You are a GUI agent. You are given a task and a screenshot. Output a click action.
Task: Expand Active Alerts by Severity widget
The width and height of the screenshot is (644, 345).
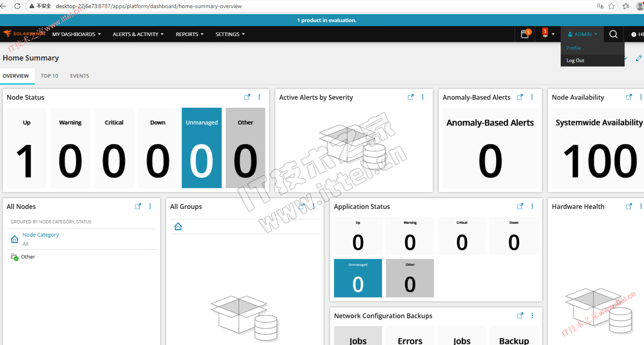coord(411,97)
